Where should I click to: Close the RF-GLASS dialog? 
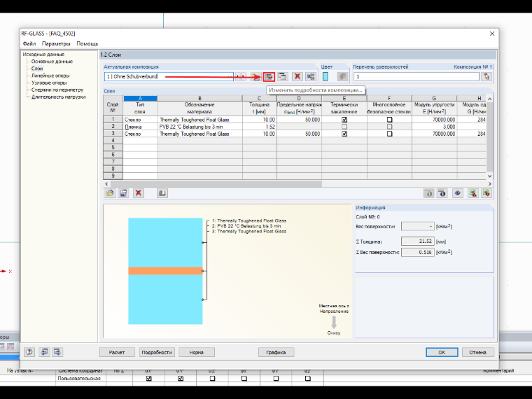point(492,34)
